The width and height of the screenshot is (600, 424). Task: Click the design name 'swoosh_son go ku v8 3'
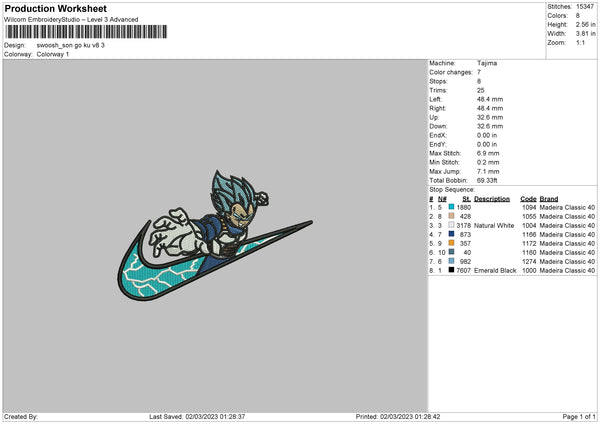point(70,45)
